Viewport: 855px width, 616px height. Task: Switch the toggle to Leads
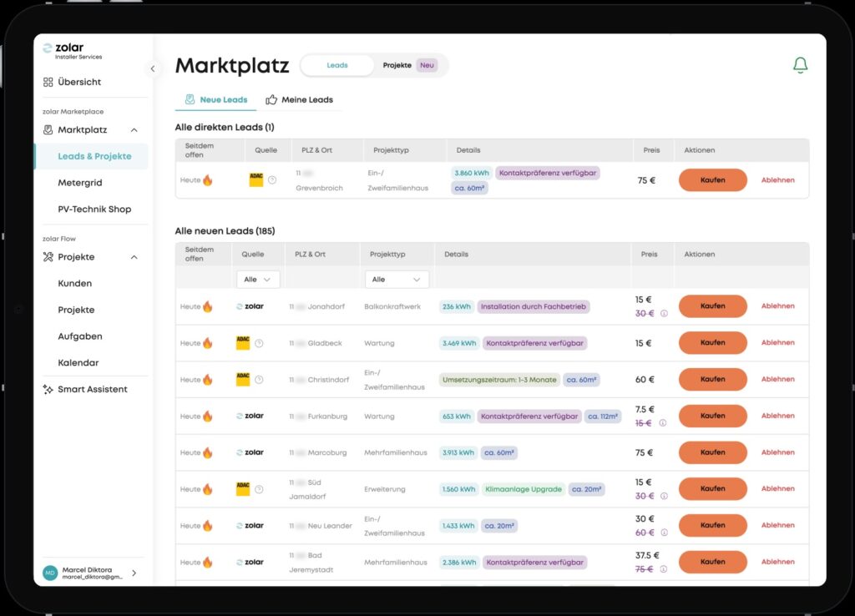pos(337,65)
